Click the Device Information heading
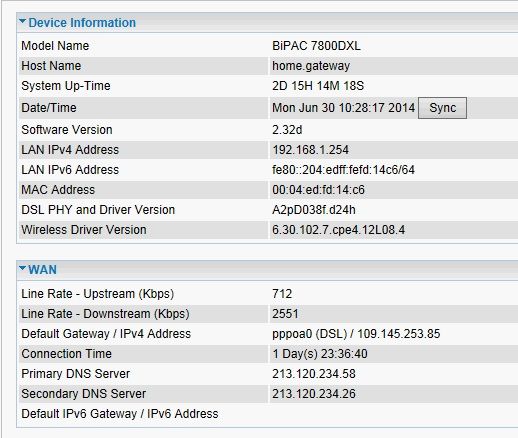The image size is (518, 438). click(82, 23)
